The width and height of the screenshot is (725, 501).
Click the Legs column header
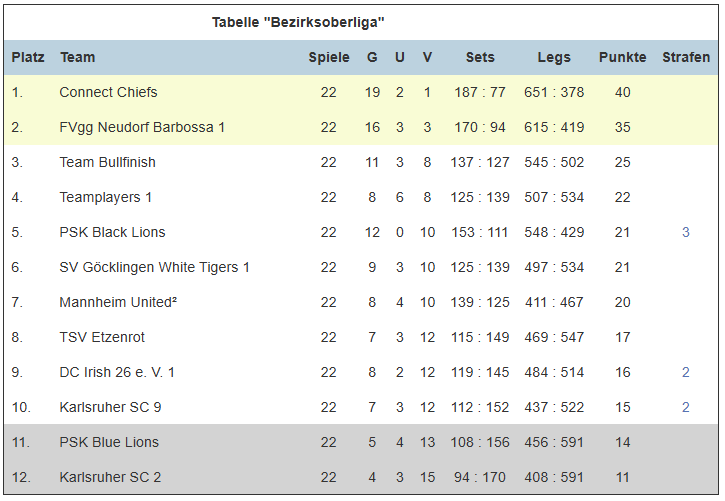[554, 57]
